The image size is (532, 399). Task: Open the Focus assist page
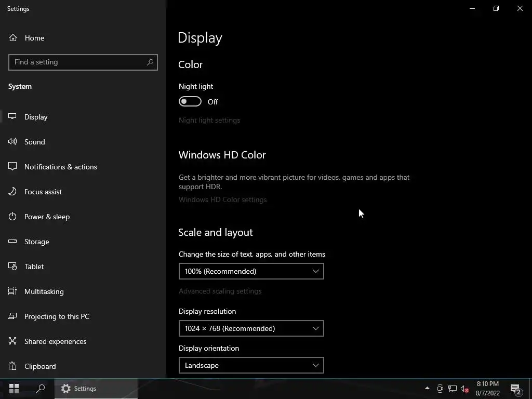(x=43, y=192)
